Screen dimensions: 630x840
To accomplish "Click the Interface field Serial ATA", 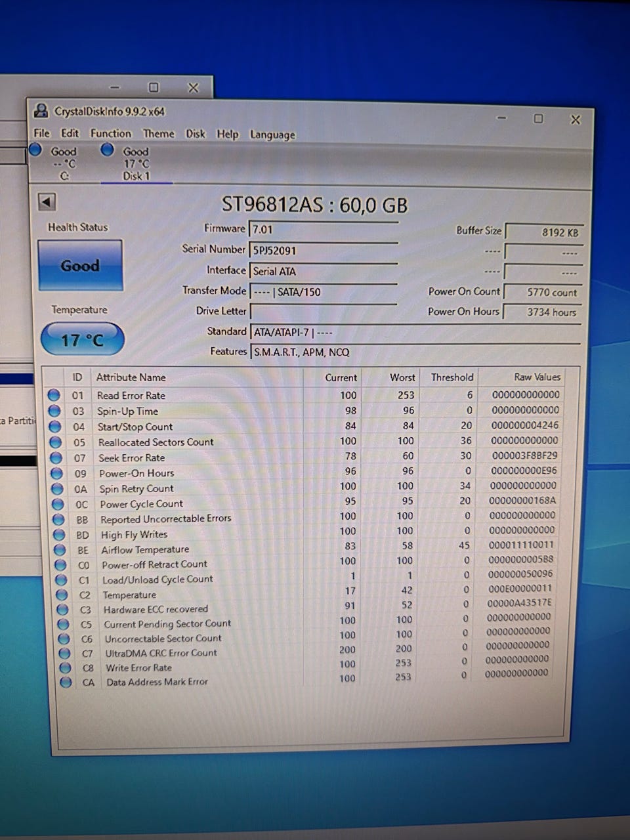I will coord(324,271).
